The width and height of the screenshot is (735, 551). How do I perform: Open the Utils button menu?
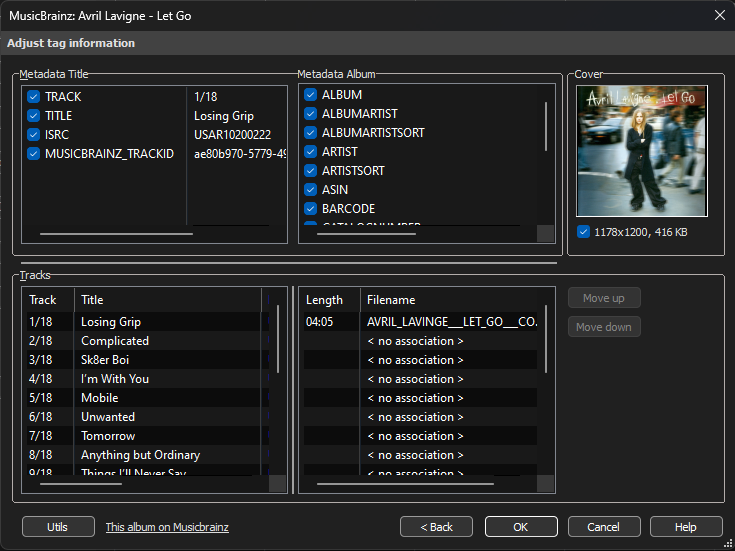(x=58, y=527)
